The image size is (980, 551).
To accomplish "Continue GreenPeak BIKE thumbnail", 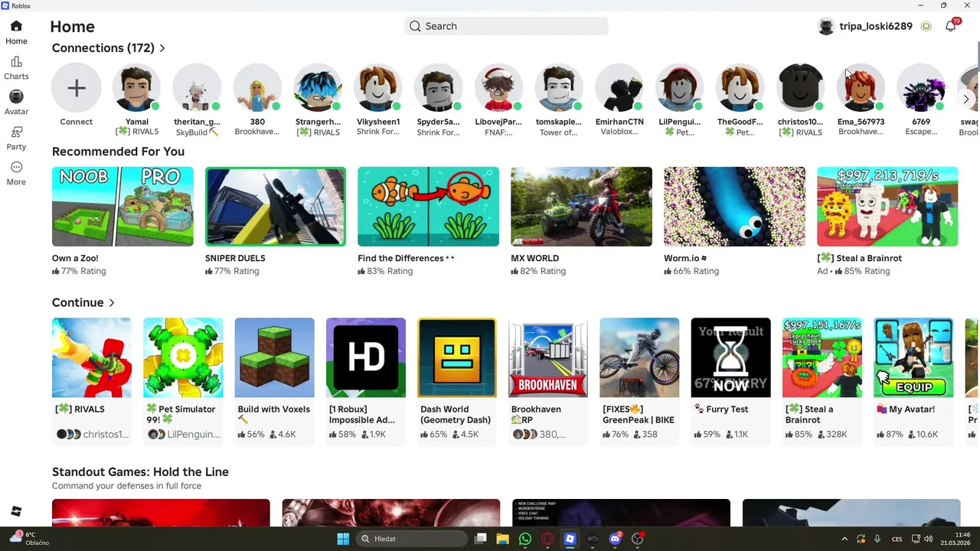I will 639,357.
